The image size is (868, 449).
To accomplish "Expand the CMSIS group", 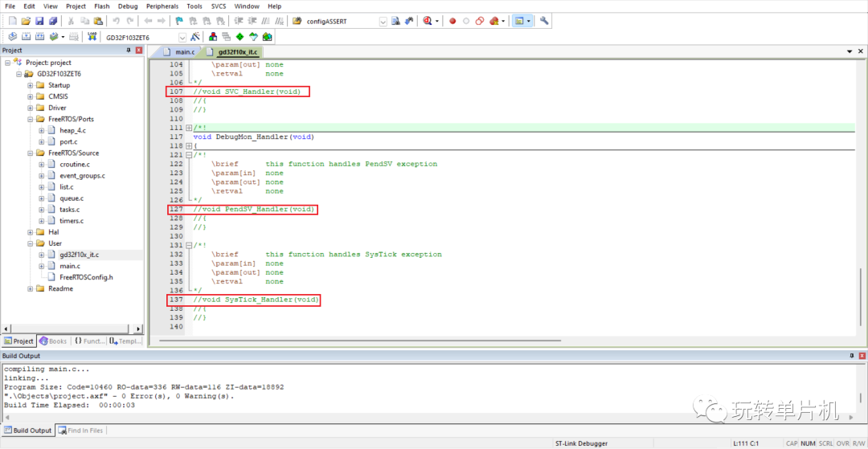I will click(31, 96).
